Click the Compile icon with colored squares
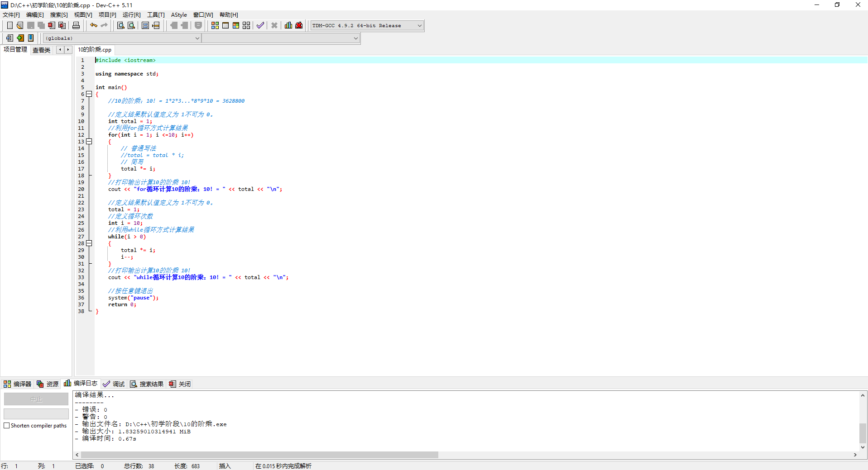 pyautogui.click(x=215, y=25)
